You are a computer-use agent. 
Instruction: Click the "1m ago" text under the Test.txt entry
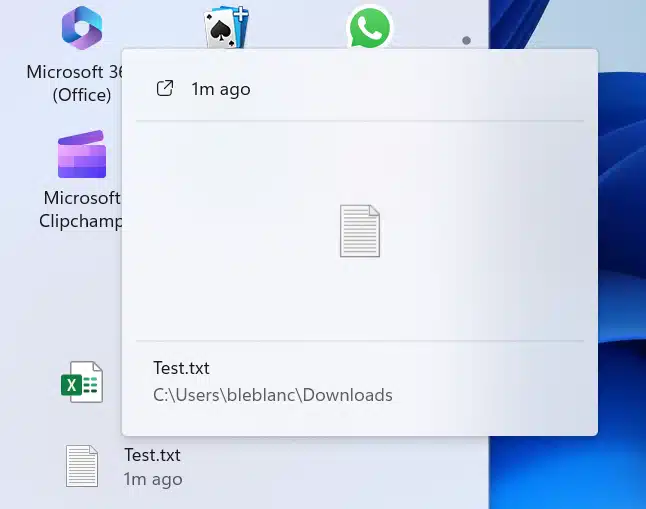(x=152, y=479)
